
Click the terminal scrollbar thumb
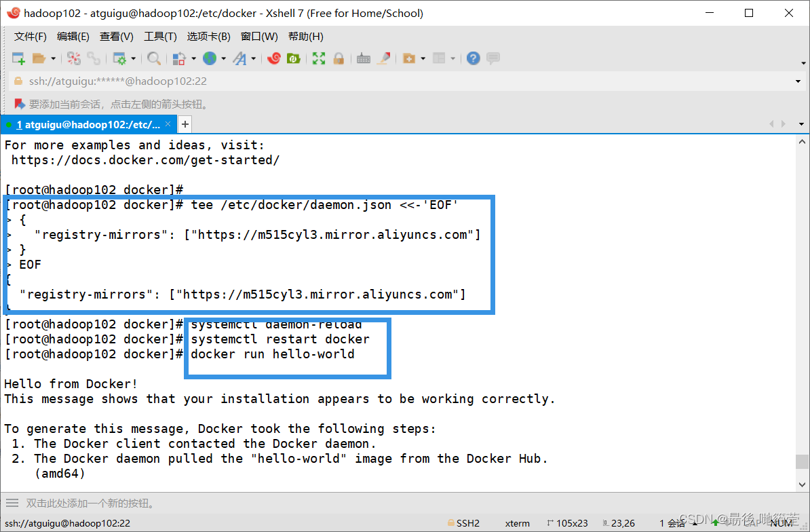(802, 461)
